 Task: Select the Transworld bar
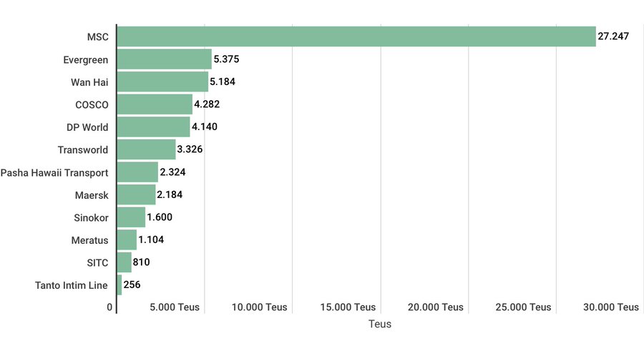[x=146, y=149]
